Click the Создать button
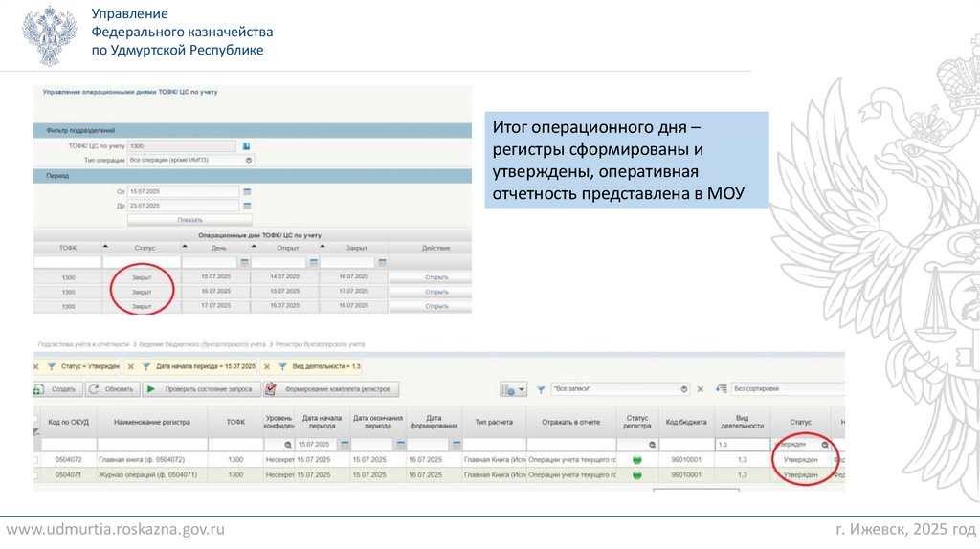 (x=57, y=389)
